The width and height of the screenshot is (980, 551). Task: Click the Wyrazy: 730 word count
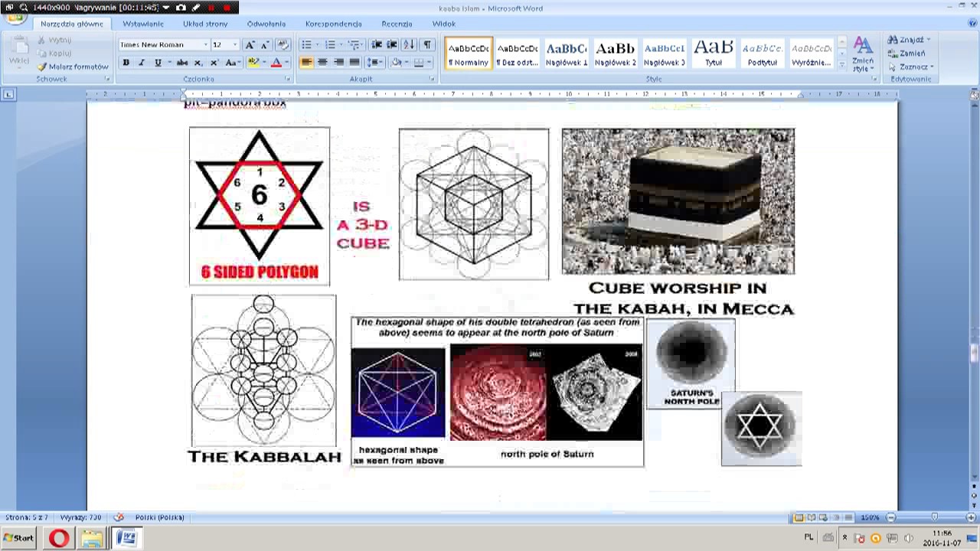click(x=80, y=517)
